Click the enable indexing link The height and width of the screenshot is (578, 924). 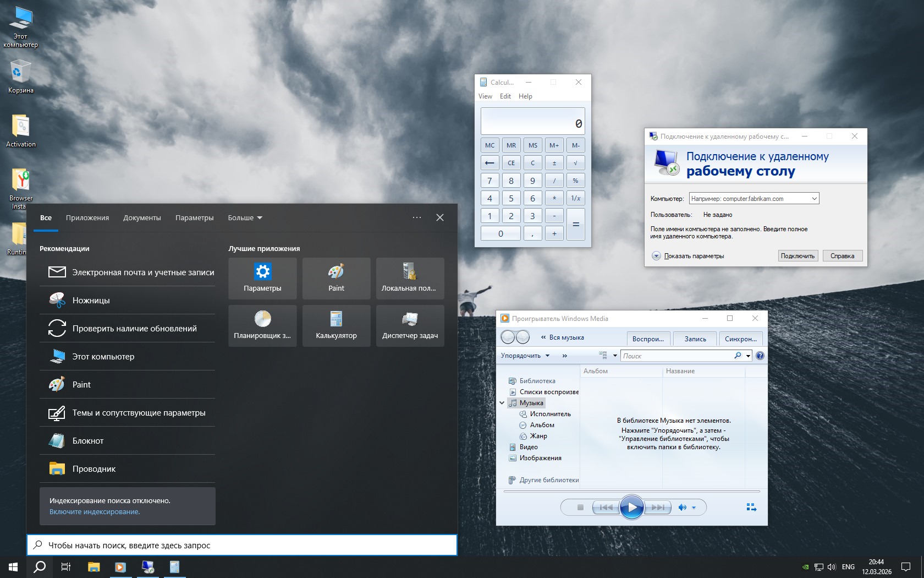[x=95, y=512]
